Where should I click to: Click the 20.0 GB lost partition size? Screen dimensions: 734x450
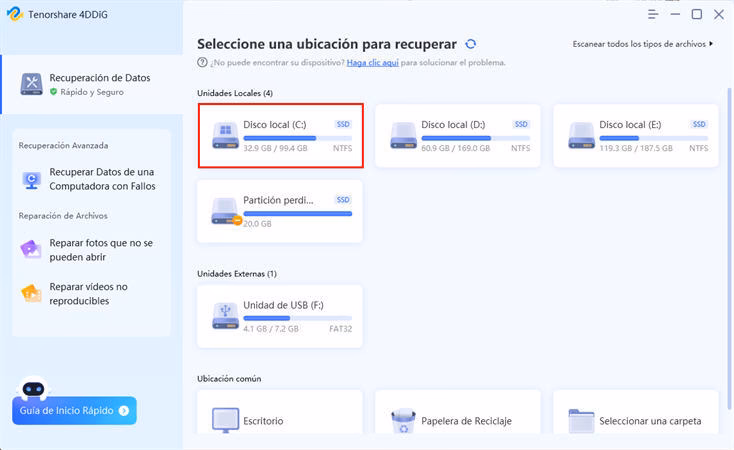(x=257, y=224)
